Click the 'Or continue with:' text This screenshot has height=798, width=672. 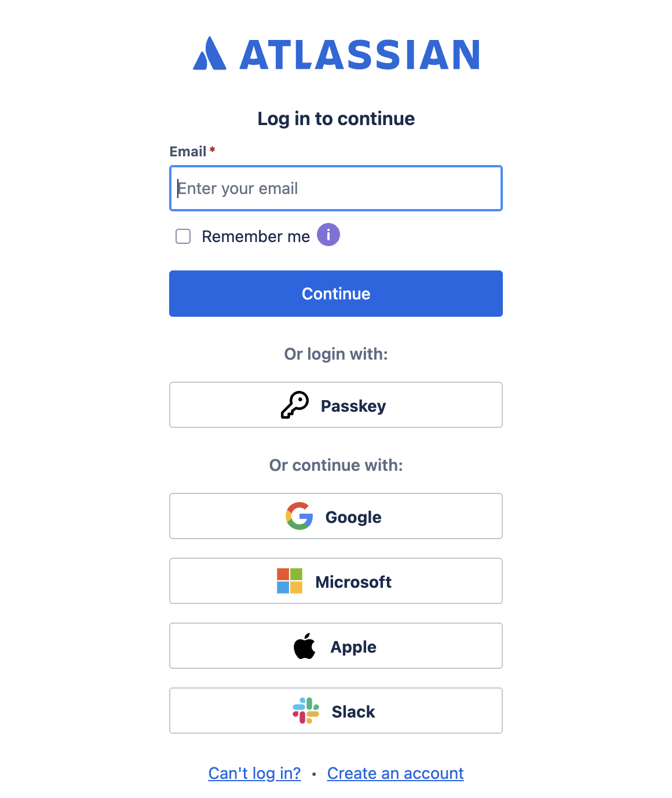(336, 466)
